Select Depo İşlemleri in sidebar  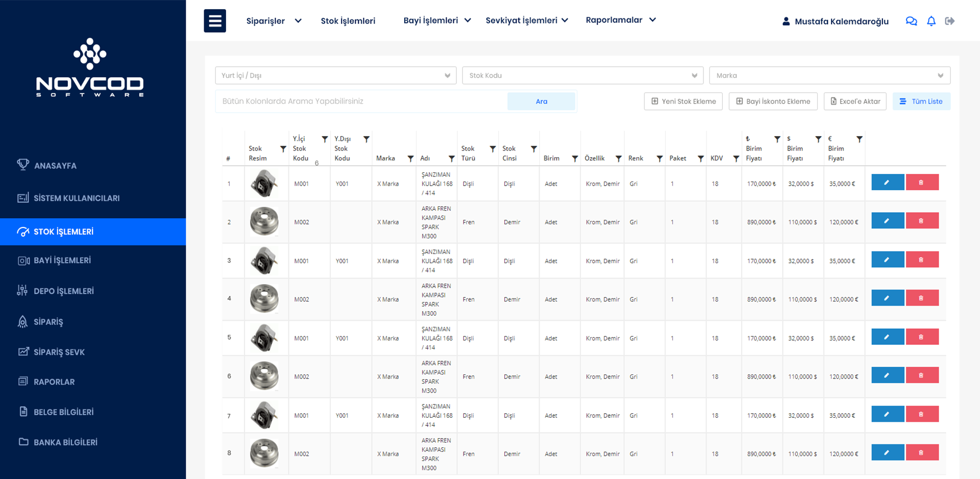coord(63,291)
